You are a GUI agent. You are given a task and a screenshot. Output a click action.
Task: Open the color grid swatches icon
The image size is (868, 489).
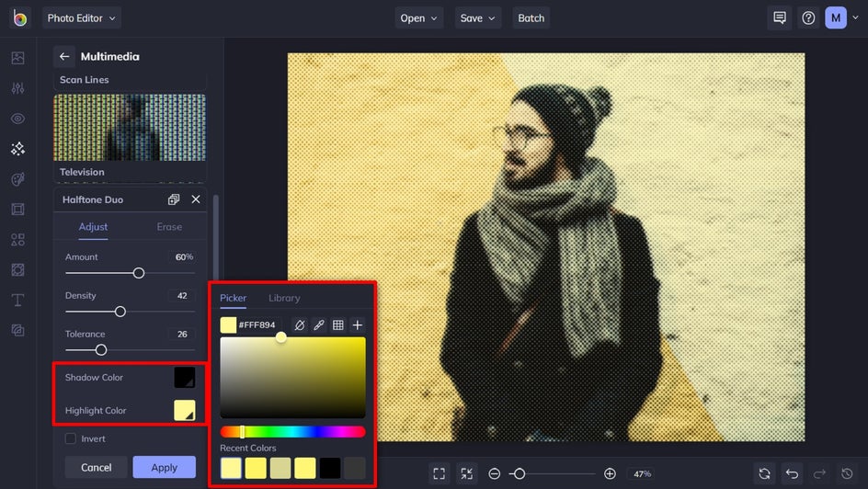pyautogui.click(x=338, y=324)
